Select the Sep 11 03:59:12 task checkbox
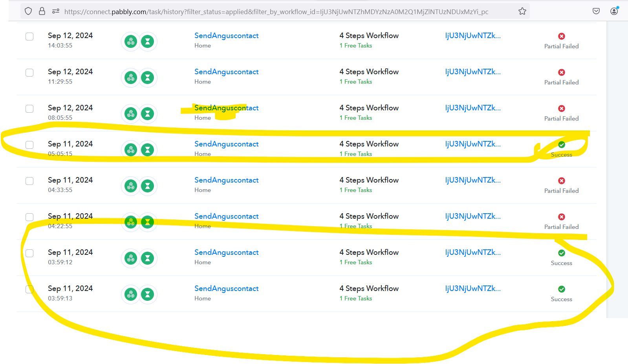The width and height of the screenshot is (628, 364). 29,253
